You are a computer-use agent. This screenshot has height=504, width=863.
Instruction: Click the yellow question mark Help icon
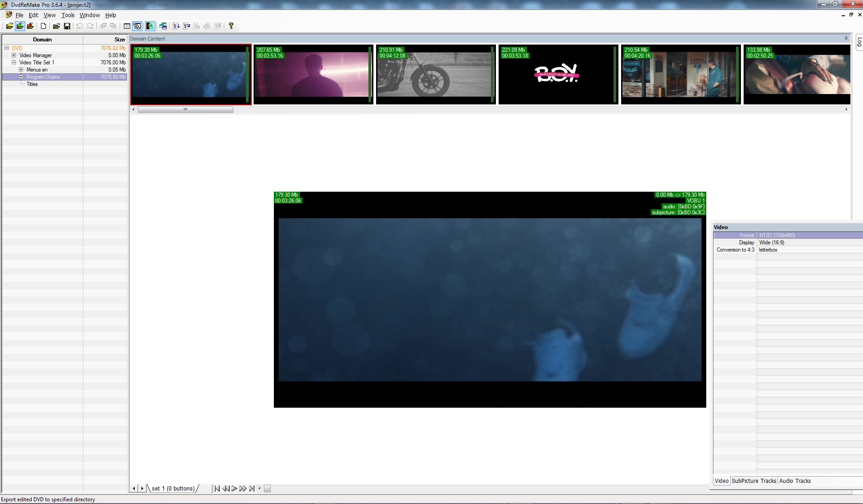(231, 26)
